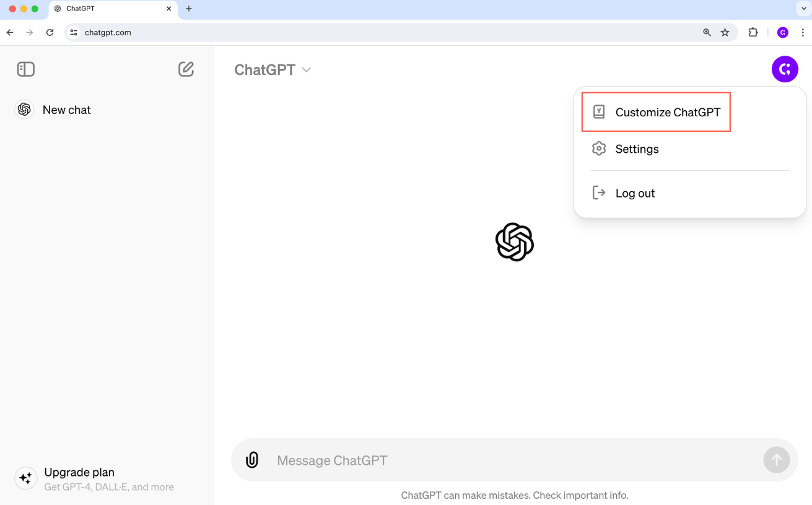Select Customize ChatGPT menu entry
This screenshot has height=505, width=812.
(657, 112)
